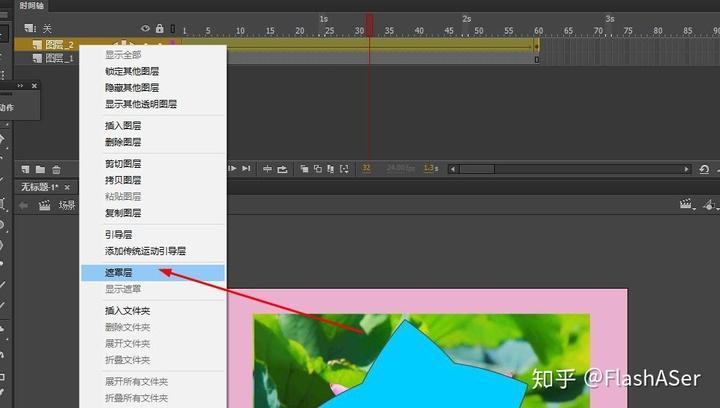Switch to the 无标题-1* document tab
This screenshot has width=720, height=408.
click(x=40, y=187)
